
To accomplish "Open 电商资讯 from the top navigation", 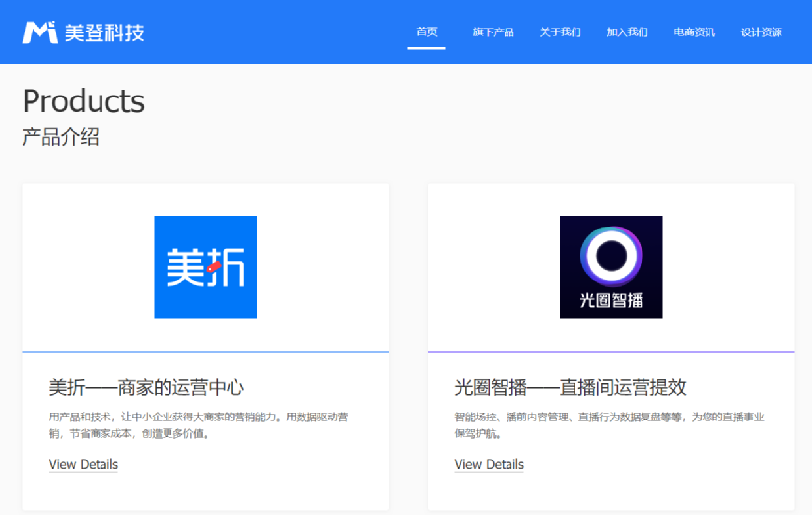I will coord(694,32).
